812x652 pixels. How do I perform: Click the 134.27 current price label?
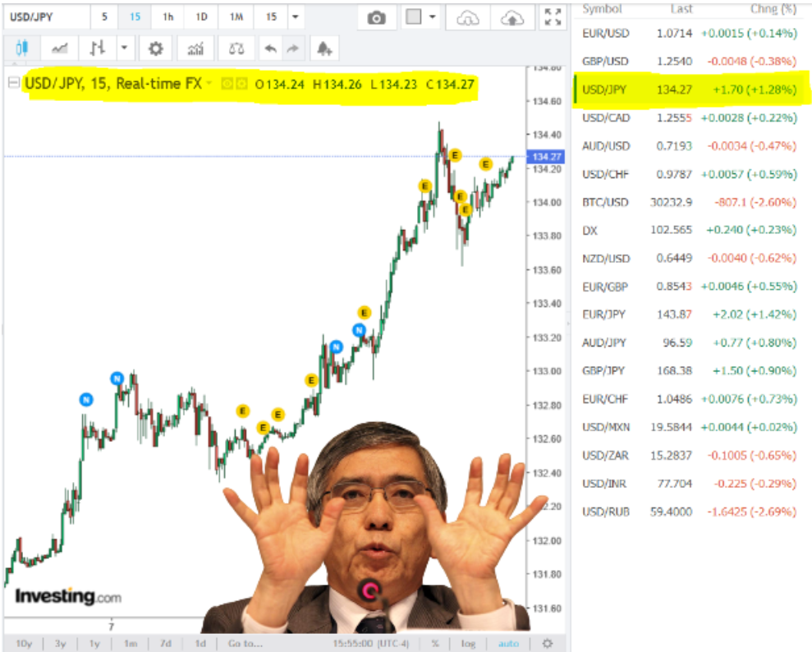tap(546, 156)
